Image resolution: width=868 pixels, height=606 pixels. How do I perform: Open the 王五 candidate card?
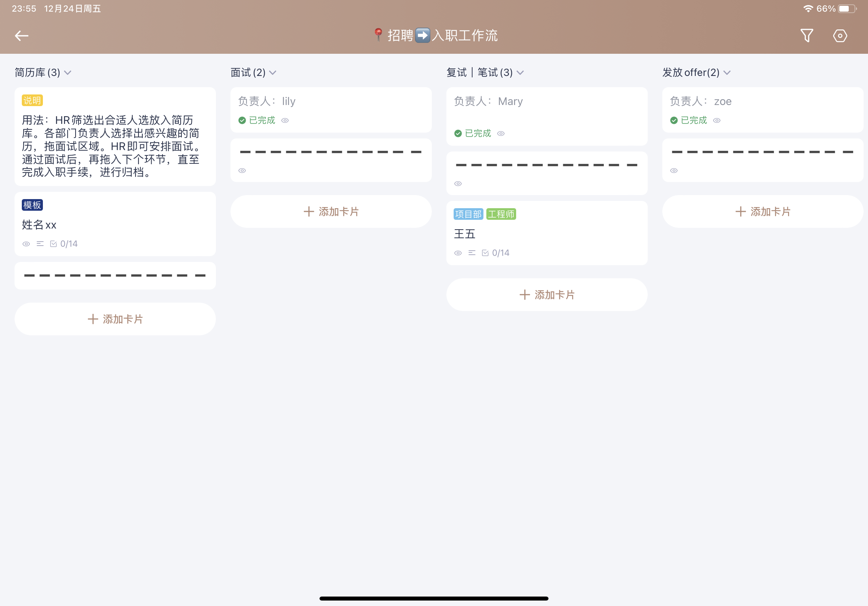tap(547, 233)
